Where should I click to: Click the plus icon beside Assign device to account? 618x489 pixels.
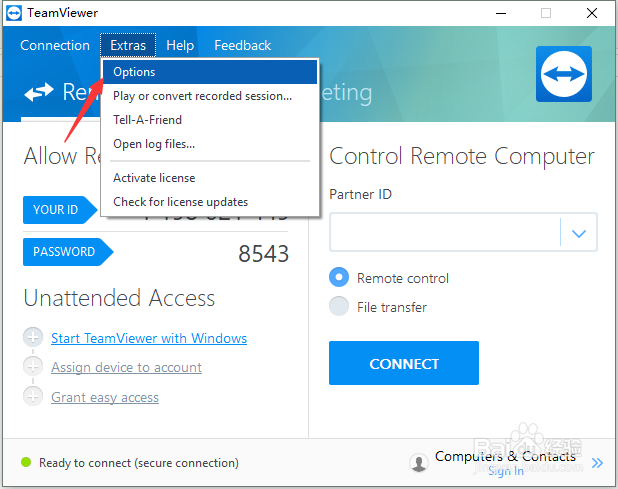(33, 367)
